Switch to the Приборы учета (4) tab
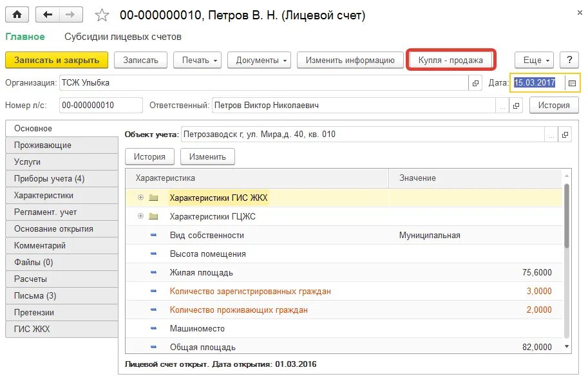 pyautogui.click(x=62, y=179)
